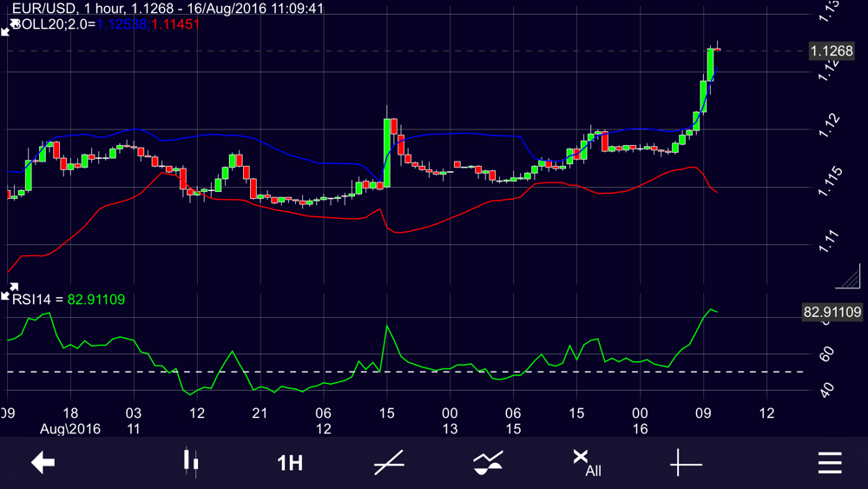This screenshot has width=868, height=489.
Task: Activate the crosshair cursor tool
Action: [x=686, y=462]
